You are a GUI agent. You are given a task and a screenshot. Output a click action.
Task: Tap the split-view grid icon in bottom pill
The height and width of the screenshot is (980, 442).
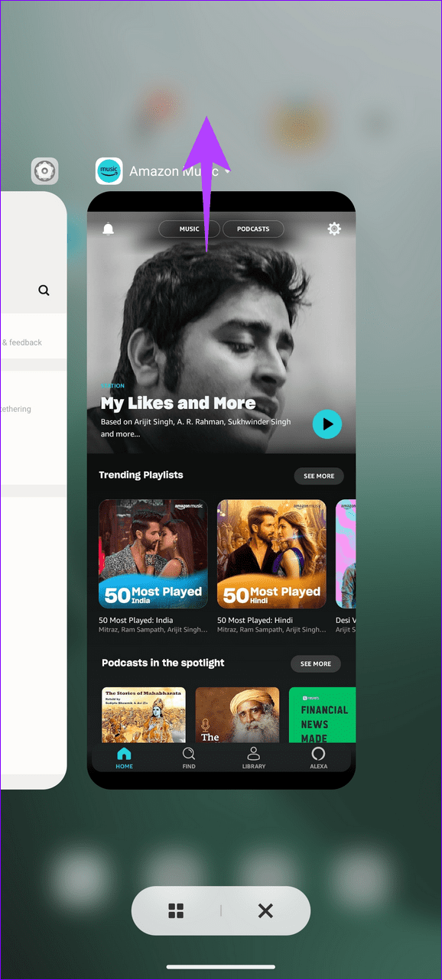176,910
